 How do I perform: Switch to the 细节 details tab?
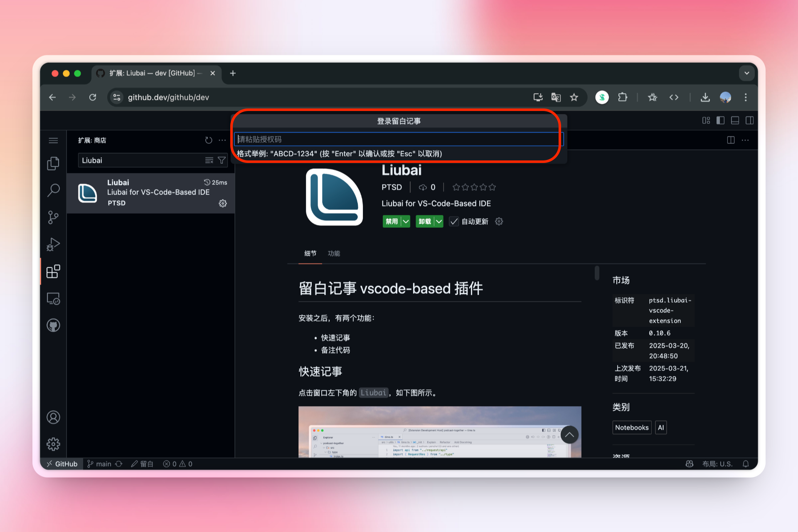click(x=310, y=254)
